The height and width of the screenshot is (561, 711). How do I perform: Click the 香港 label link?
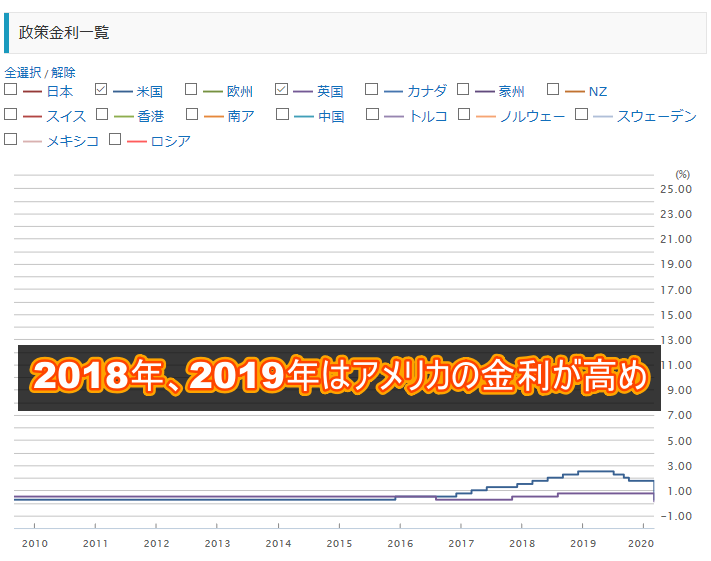pos(151,117)
